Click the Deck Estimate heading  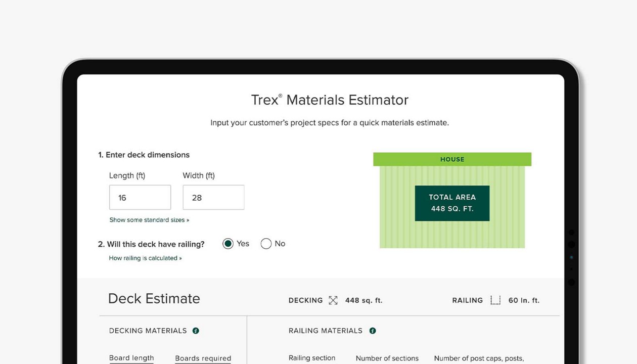[x=154, y=298]
